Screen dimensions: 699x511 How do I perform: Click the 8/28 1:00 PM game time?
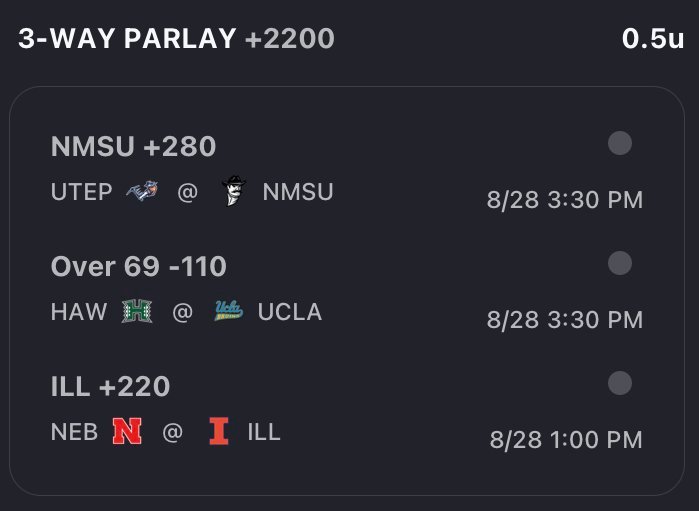click(x=566, y=440)
